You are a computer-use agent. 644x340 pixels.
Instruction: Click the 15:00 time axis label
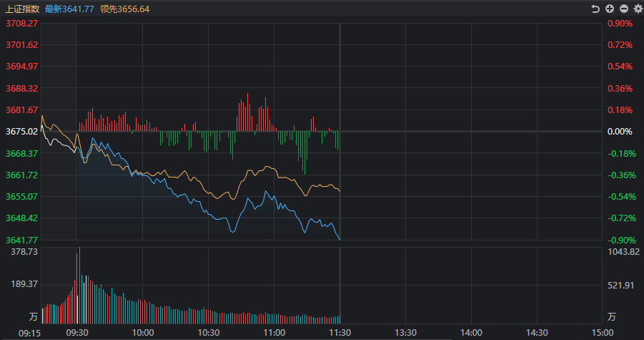[603, 333]
